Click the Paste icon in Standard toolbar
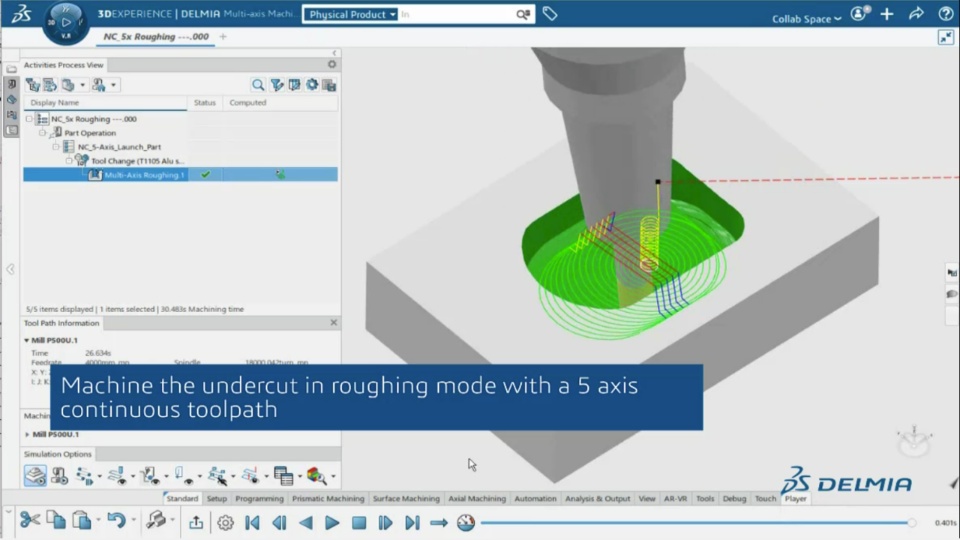This screenshot has height=540, width=960. click(82, 520)
